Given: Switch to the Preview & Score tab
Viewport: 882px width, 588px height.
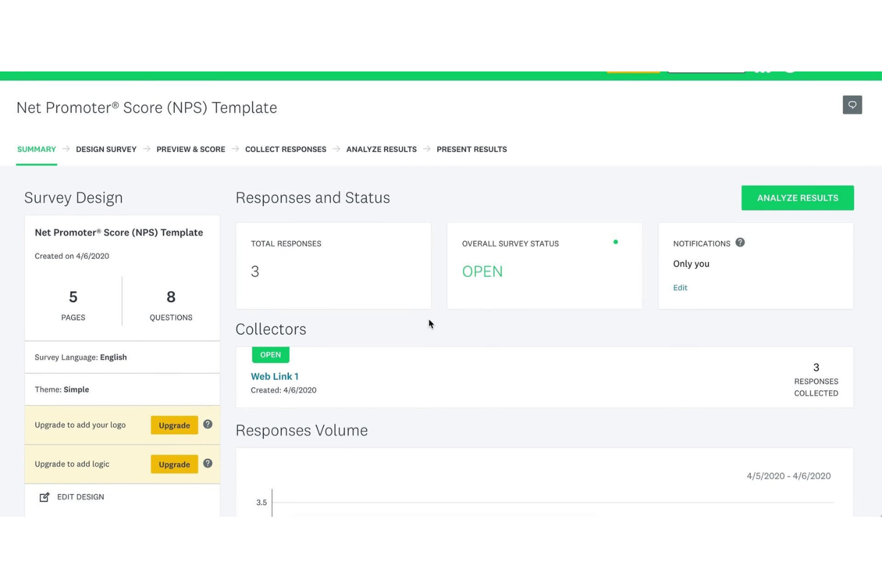Looking at the screenshot, I should (191, 149).
